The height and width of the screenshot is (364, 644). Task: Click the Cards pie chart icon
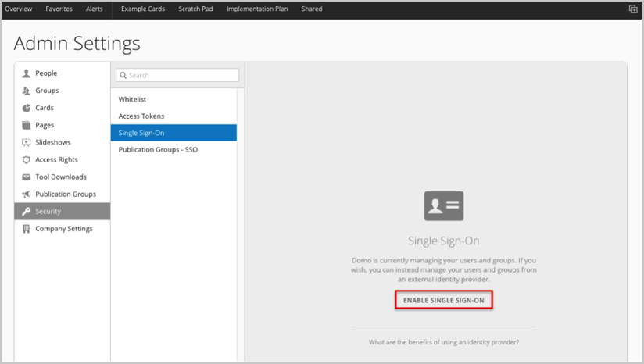tap(27, 108)
